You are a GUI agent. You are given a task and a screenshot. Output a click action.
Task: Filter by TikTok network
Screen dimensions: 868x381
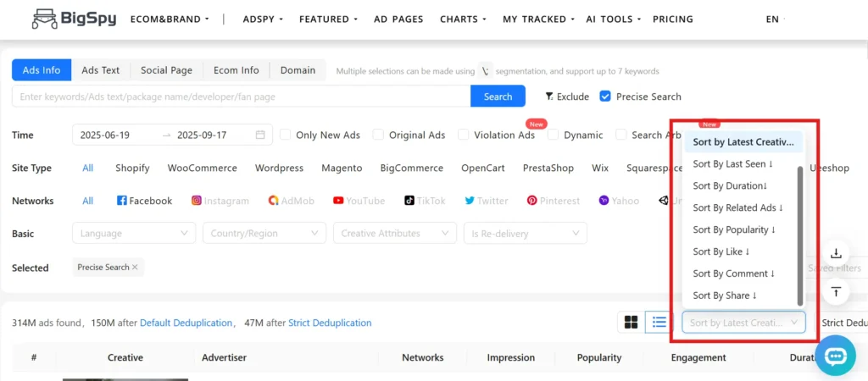click(425, 201)
